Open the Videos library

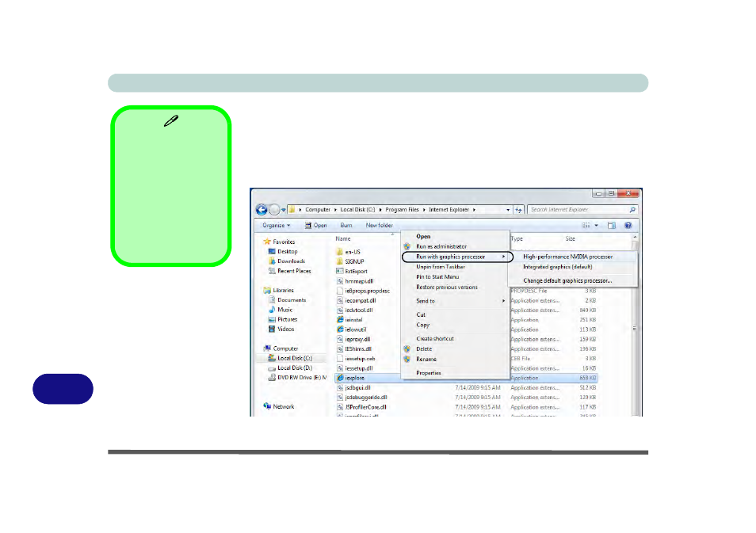click(x=281, y=329)
